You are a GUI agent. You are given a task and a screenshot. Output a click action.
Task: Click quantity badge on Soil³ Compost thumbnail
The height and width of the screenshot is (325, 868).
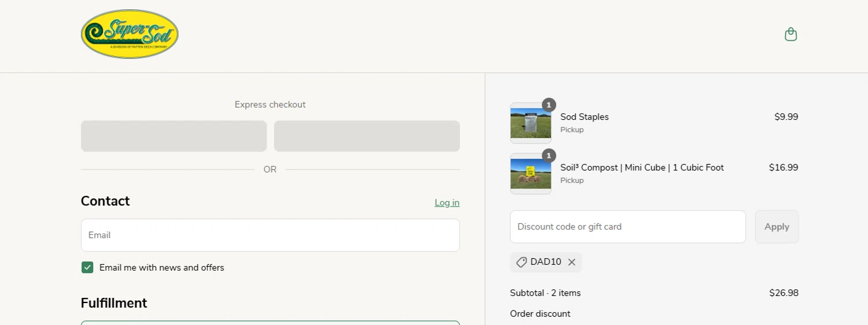549,155
